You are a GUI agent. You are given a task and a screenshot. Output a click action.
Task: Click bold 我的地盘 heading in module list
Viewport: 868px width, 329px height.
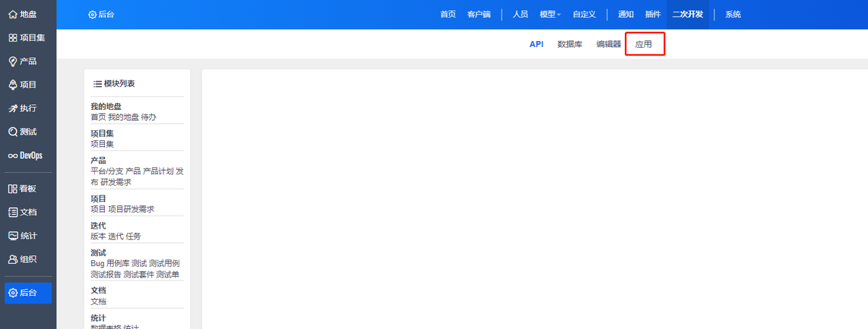[106, 106]
